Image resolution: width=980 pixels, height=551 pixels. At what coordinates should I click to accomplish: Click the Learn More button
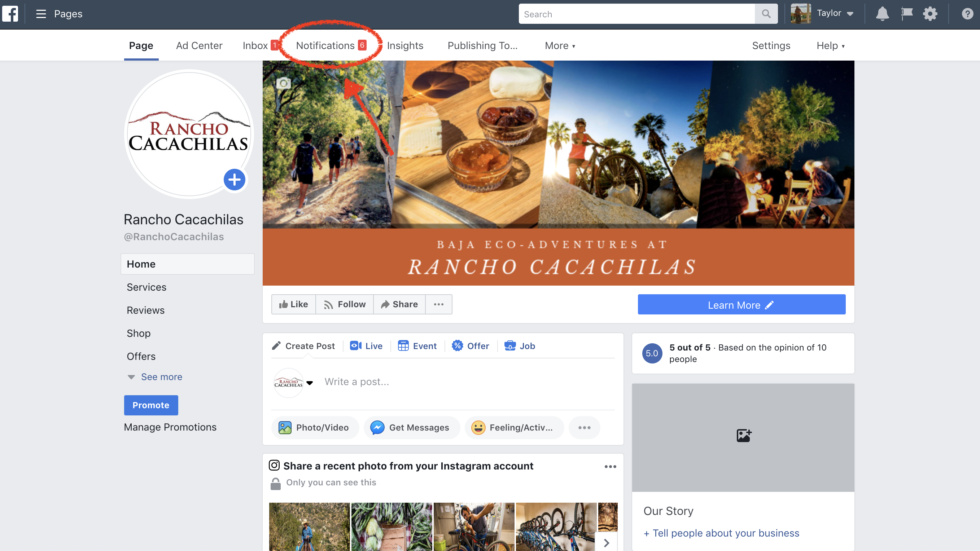click(741, 305)
